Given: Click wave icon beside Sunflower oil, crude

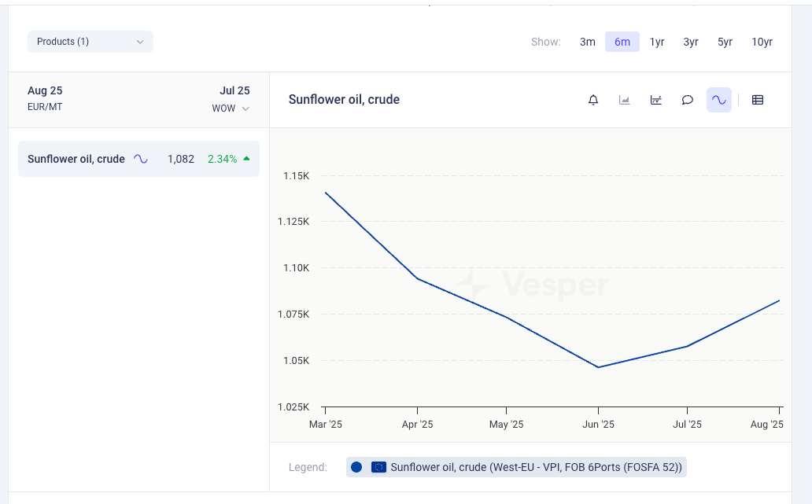Looking at the screenshot, I should point(141,159).
